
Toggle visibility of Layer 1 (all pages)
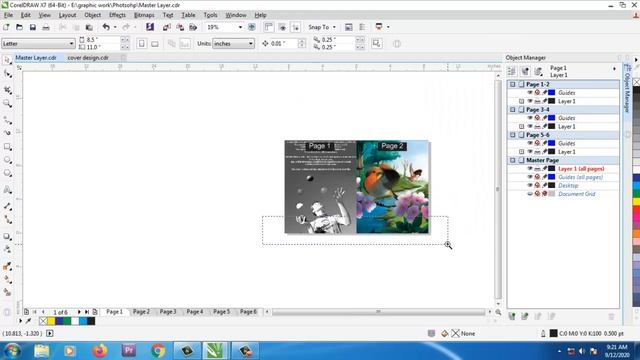coord(530,169)
